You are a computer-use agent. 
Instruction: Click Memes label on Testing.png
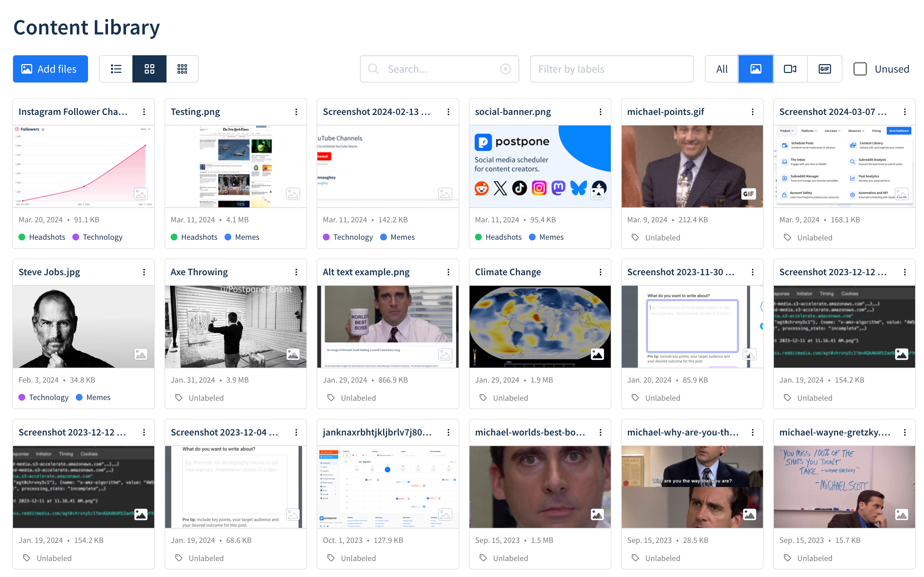pyautogui.click(x=242, y=237)
